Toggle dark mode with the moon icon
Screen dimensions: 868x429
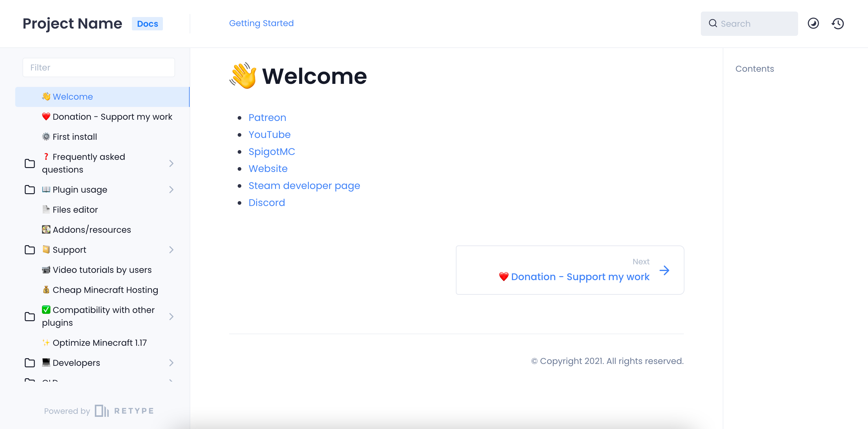click(813, 23)
